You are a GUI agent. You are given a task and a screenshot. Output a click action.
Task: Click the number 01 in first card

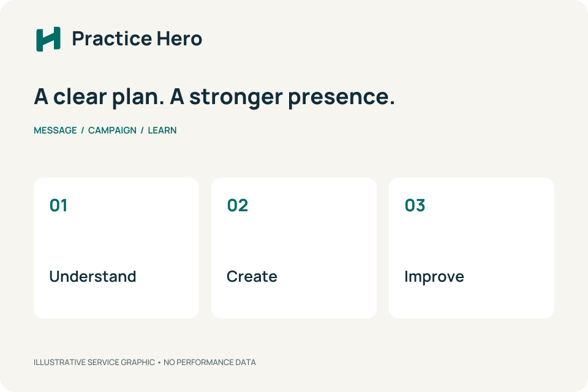point(59,206)
